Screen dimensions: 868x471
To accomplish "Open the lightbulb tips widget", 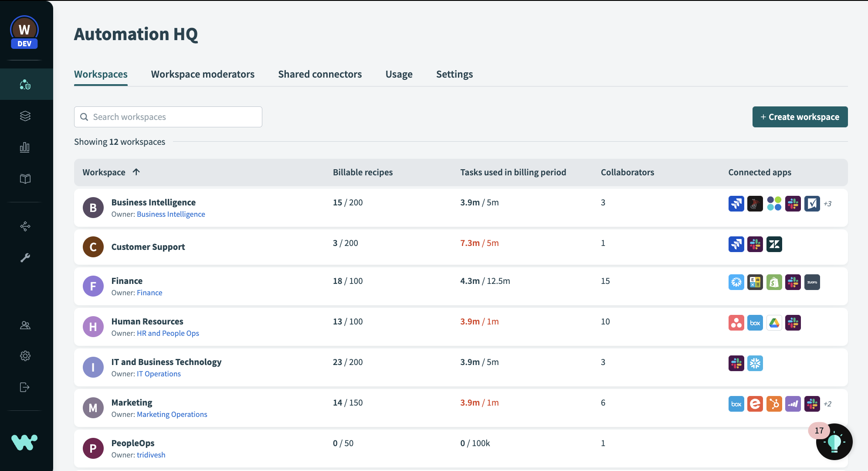I will [x=834, y=442].
